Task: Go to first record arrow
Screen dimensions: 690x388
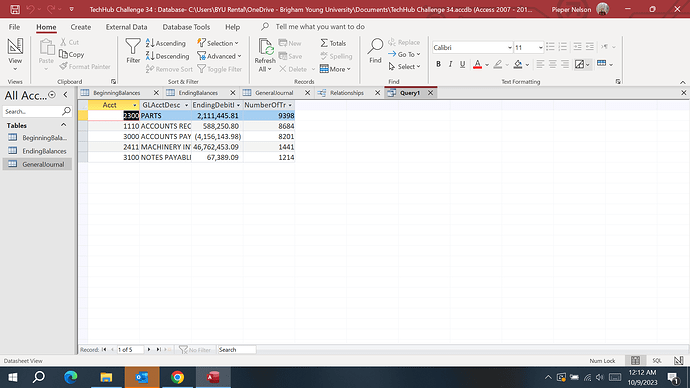Action: [104, 350]
